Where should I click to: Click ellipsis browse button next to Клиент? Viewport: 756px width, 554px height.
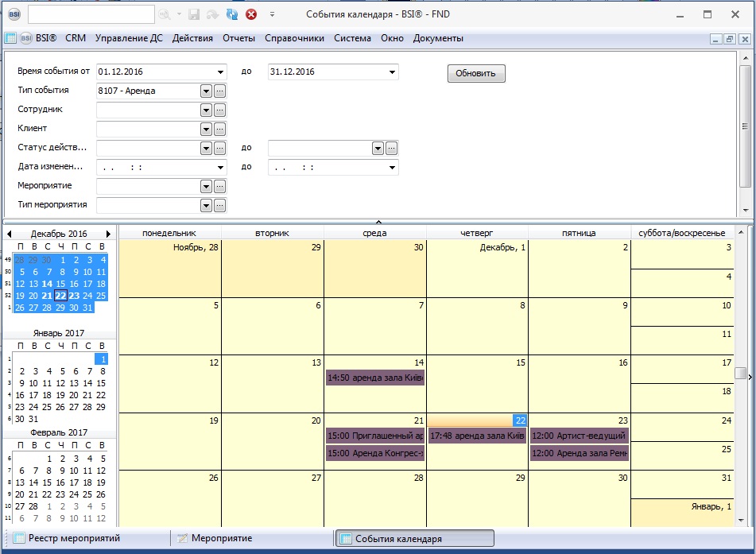(x=220, y=129)
